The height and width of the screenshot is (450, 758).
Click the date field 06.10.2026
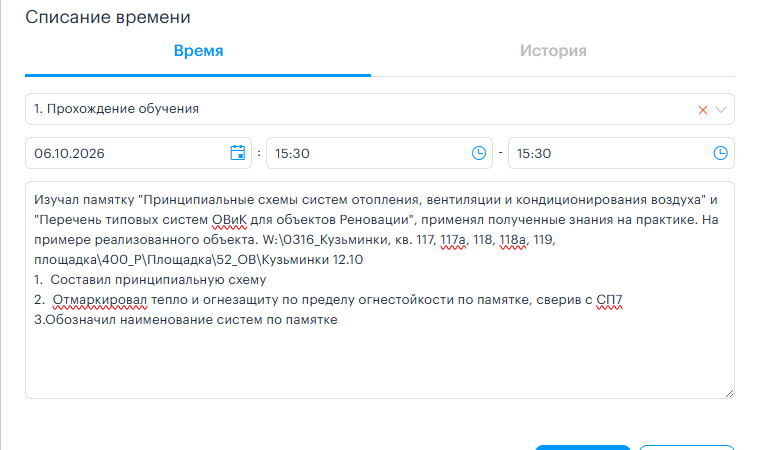tap(138, 153)
